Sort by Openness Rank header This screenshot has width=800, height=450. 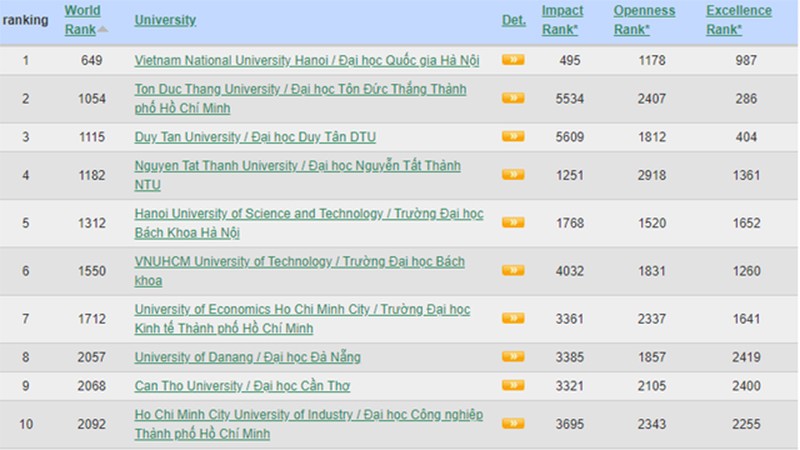click(644, 20)
